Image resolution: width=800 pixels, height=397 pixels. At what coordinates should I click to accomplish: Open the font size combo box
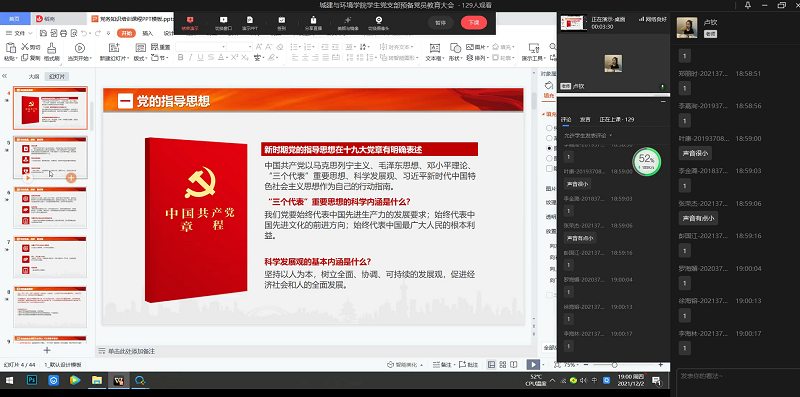(240, 46)
